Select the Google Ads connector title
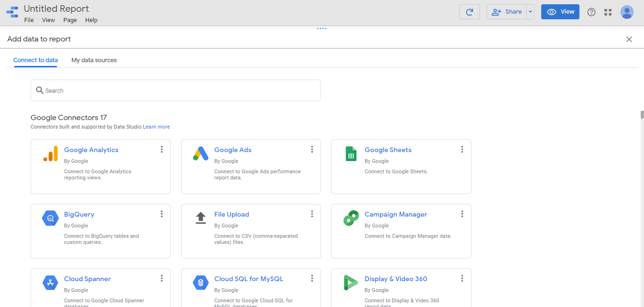 pos(233,150)
